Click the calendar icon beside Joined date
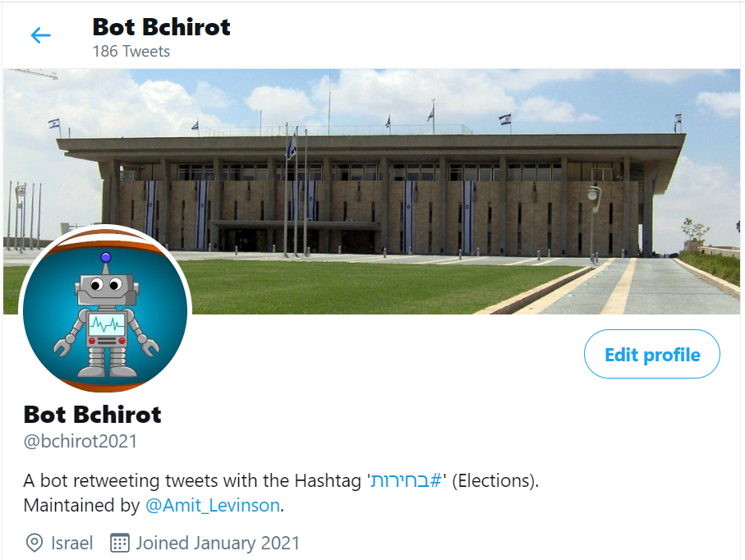This screenshot has width=745, height=560. [119, 543]
